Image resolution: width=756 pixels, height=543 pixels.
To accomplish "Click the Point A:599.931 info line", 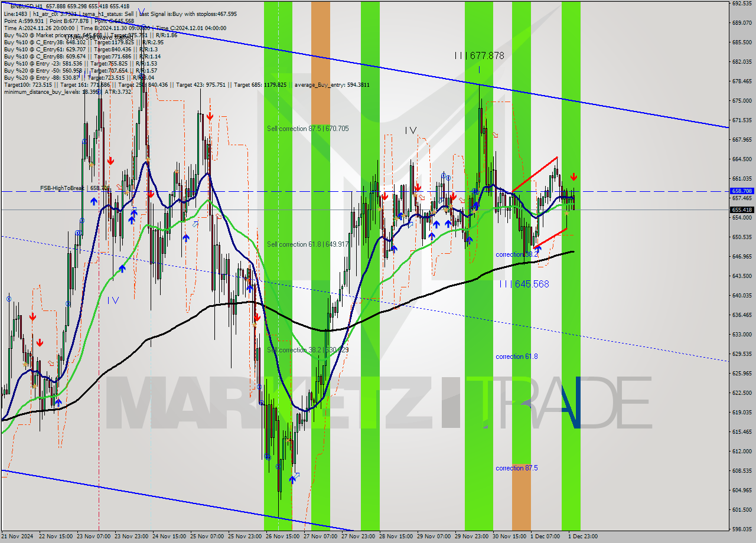I will [x=69, y=21].
